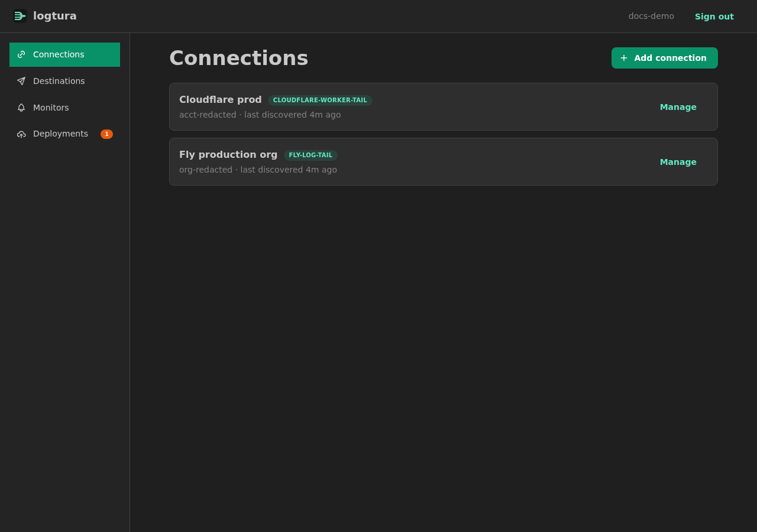Click the logtura logo icon
Image resolution: width=757 pixels, height=532 pixels.
20,16
